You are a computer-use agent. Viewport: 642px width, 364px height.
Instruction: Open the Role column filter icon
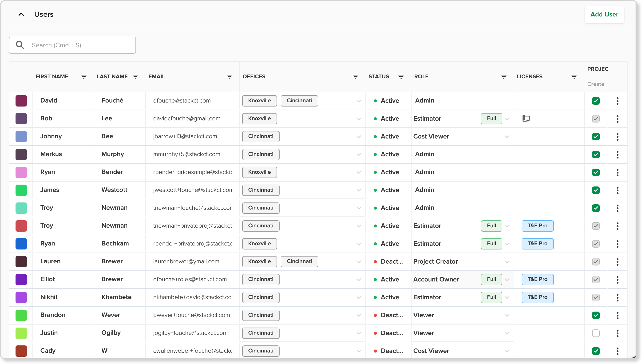pyautogui.click(x=503, y=76)
